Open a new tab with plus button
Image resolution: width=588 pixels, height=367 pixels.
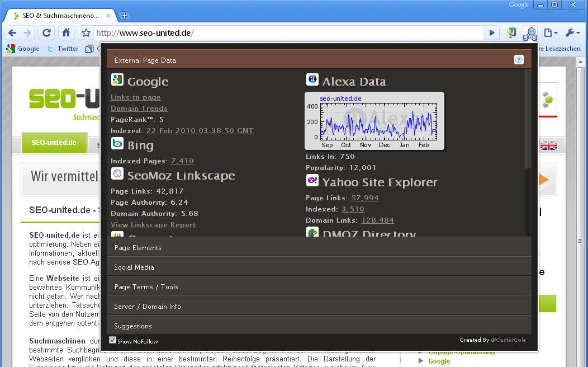pos(125,16)
